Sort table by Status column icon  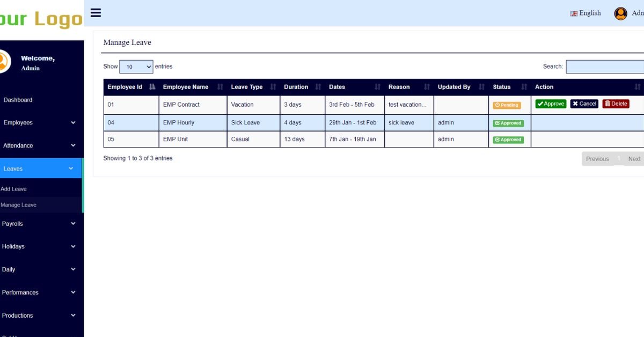pos(524,87)
